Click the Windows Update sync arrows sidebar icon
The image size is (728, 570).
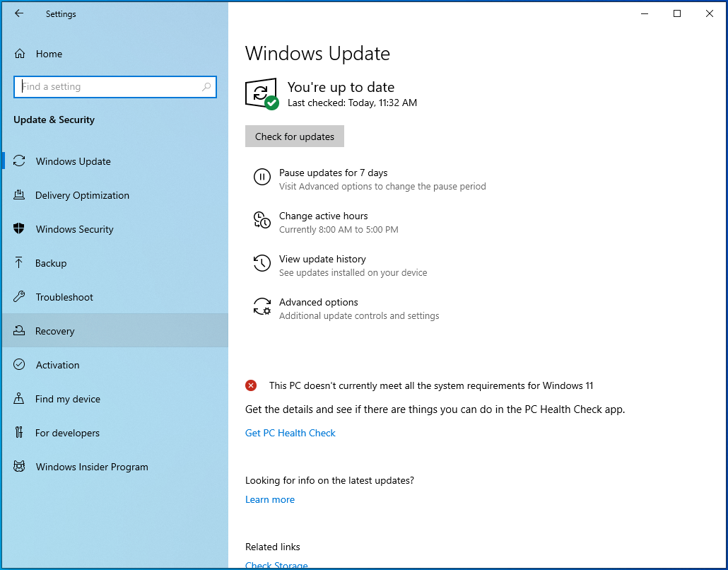(x=19, y=161)
